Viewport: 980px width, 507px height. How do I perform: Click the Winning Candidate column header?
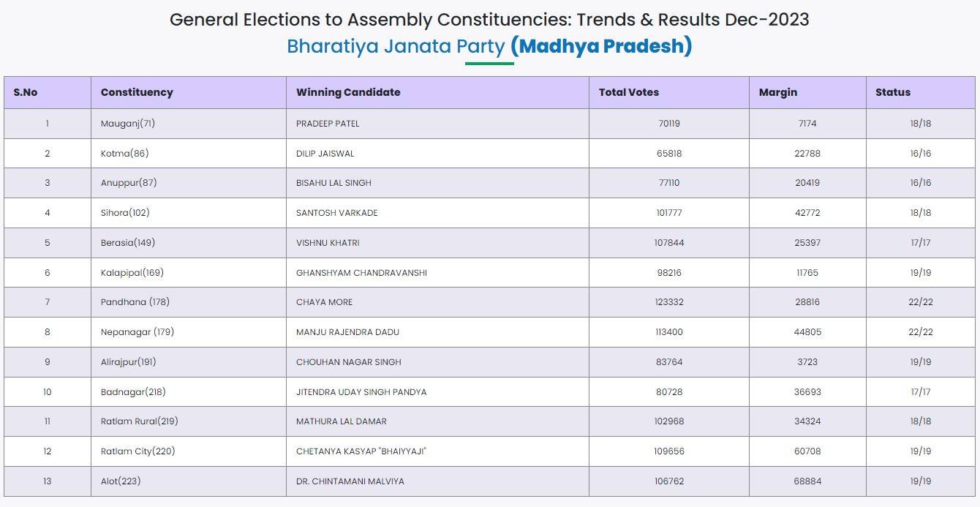[348, 92]
